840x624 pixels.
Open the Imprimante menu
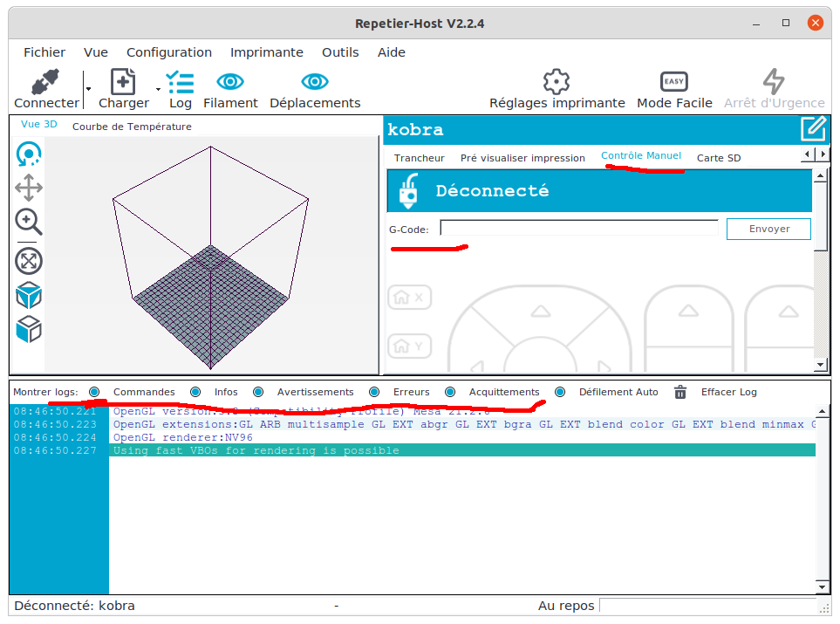(267, 52)
